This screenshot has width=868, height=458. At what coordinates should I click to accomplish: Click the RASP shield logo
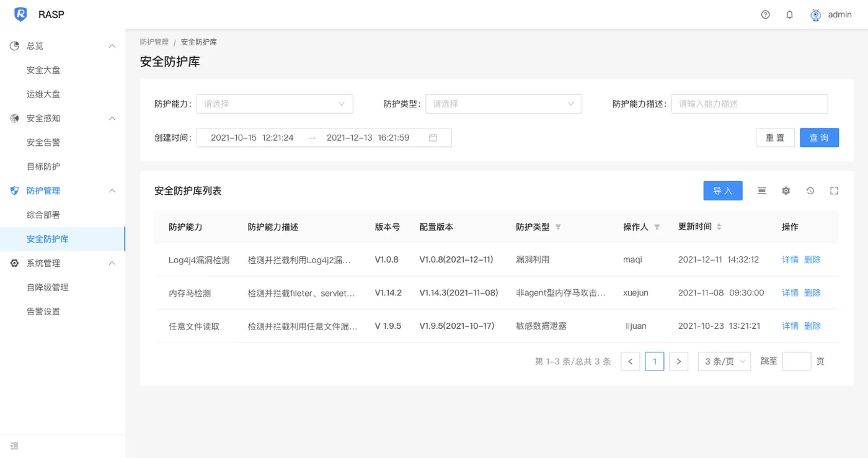(x=20, y=14)
